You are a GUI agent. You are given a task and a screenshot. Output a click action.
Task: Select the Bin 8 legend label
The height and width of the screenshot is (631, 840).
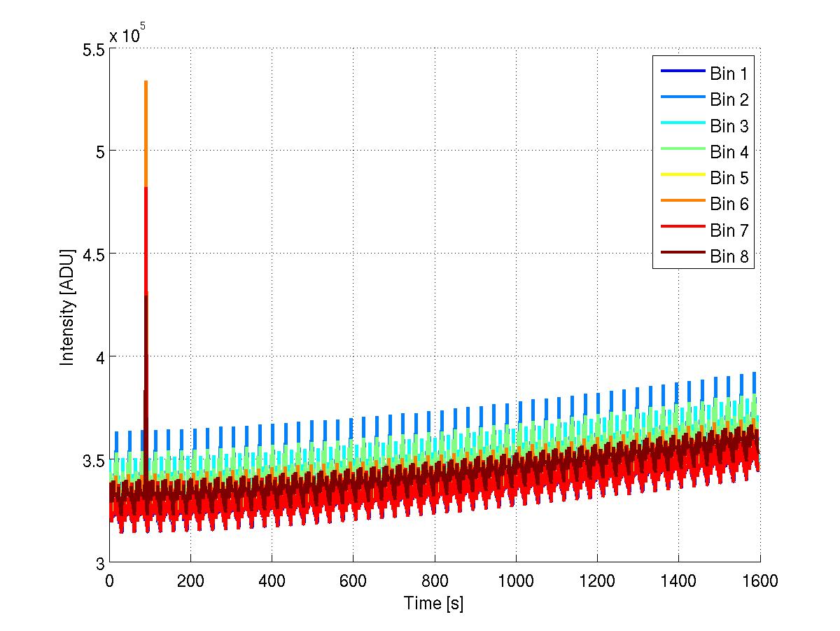click(x=729, y=257)
